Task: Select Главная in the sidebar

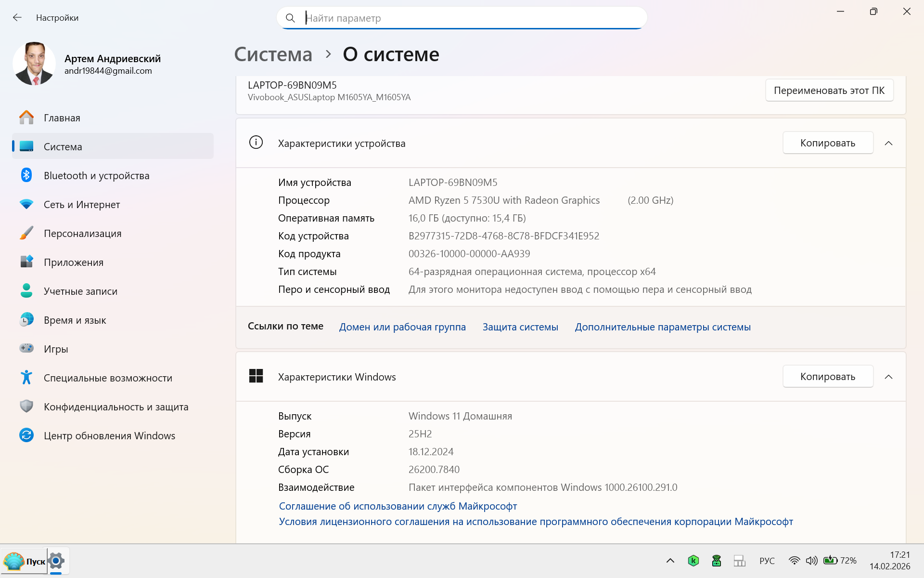Action: pyautogui.click(x=62, y=118)
